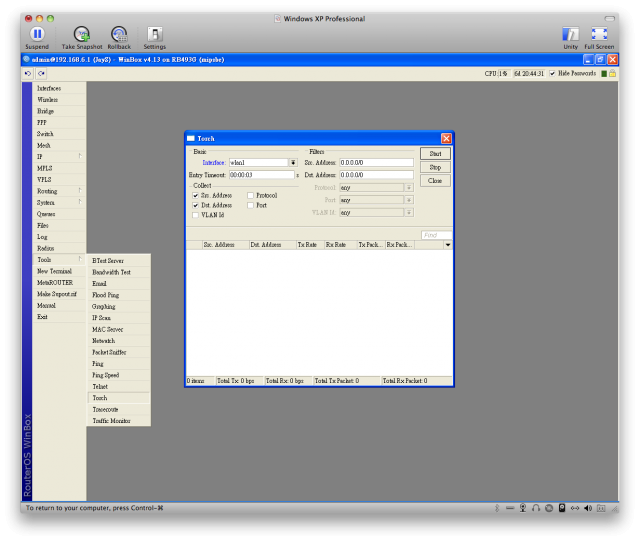The width and height of the screenshot is (640, 542).
Task: Select Traffic Monitor from Tools submenu
Action: pos(119,421)
